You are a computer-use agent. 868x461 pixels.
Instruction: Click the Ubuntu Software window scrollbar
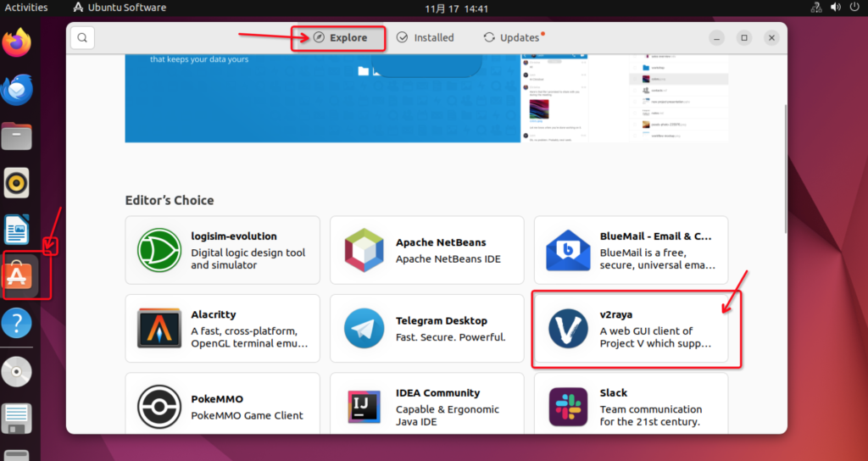pyautogui.click(x=786, y=169)
